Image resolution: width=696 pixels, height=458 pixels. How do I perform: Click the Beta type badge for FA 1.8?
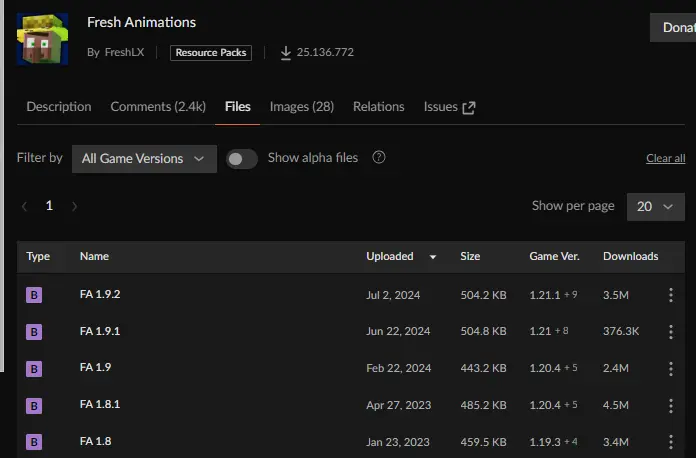point(34,442)
